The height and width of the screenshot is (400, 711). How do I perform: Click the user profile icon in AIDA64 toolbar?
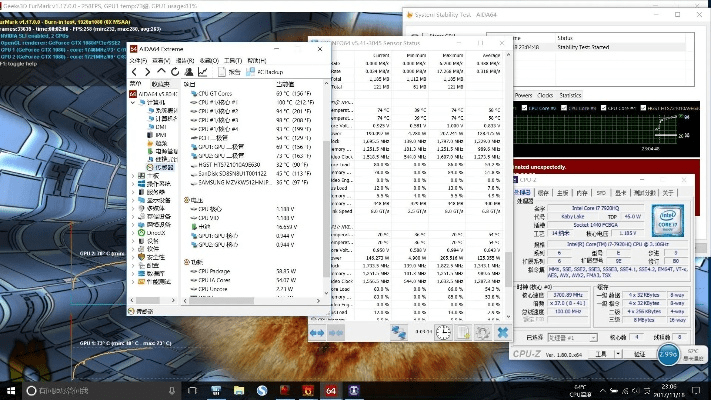[188, 72]
